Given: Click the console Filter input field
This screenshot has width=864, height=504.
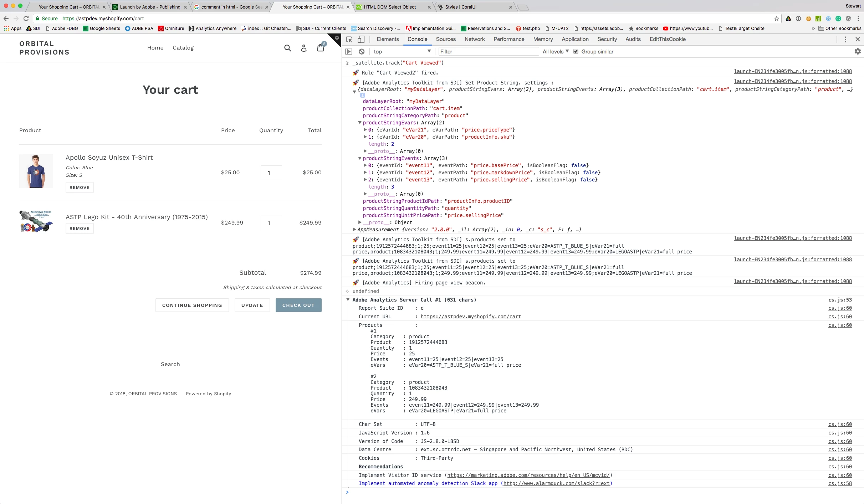Looking at the screenshot, I should [488, 52].
